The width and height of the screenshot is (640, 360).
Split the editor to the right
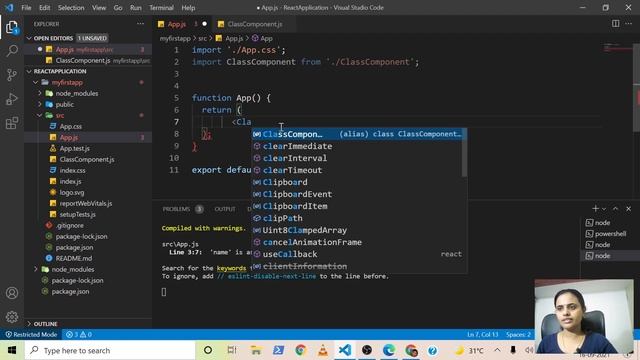tap(616, 24)
